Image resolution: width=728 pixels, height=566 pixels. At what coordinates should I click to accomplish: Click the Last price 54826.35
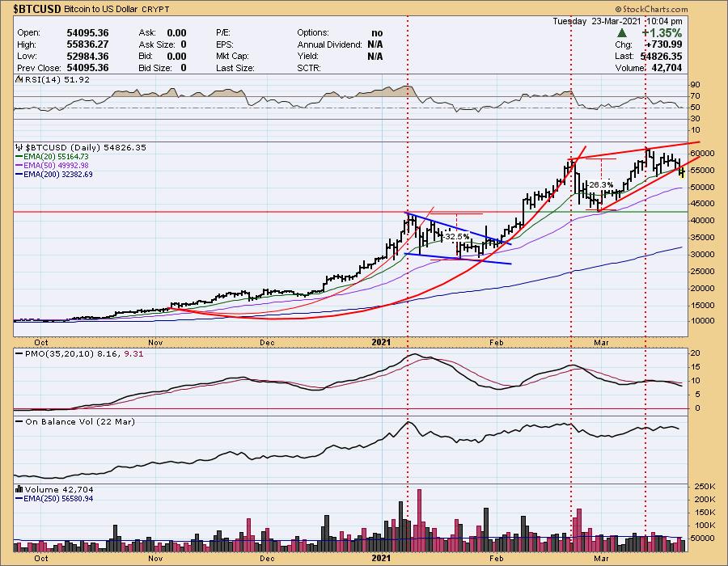[x=661, y=56]
